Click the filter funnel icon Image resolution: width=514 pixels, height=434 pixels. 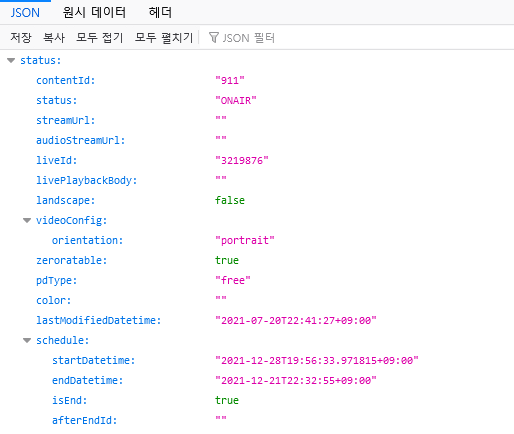[x=214, y=37]
